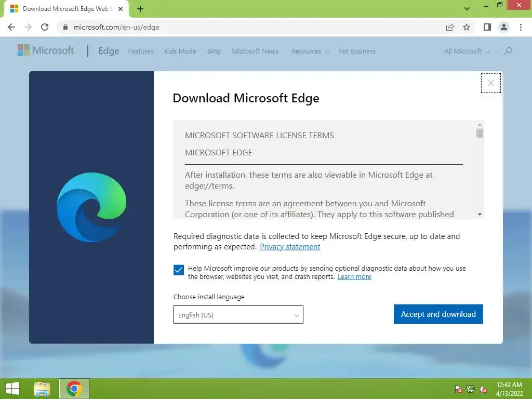Expand the All Microsoft menu
This screenshot has height=399, width=532.
pyautogui.click(x=467, y=51)
